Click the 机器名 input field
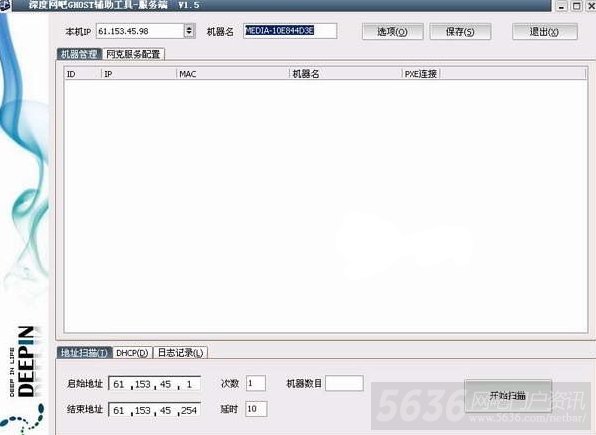Screen dimensions: 596x435 point(290,31)
